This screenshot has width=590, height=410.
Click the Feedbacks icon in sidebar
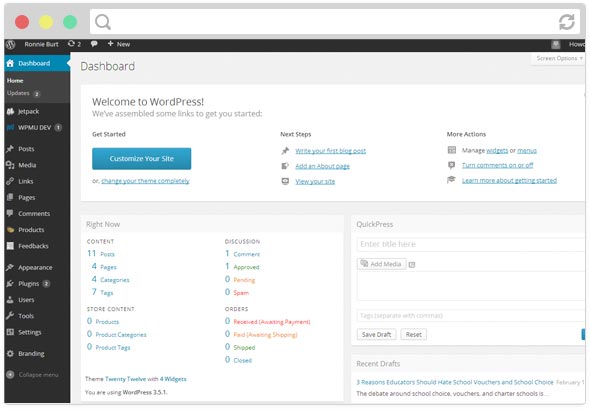tap(10, 246)
